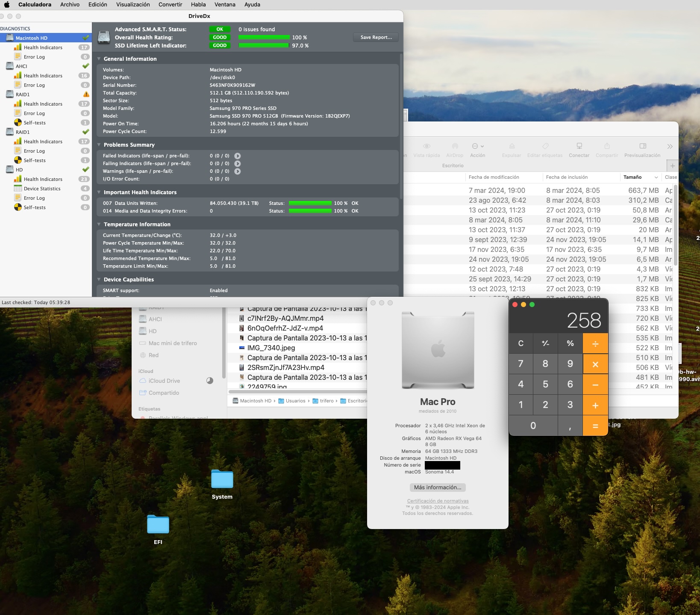Screen dimensions: 700x615
Task: Collapse the Problems Summary section
Action: (x=99, y=145)
